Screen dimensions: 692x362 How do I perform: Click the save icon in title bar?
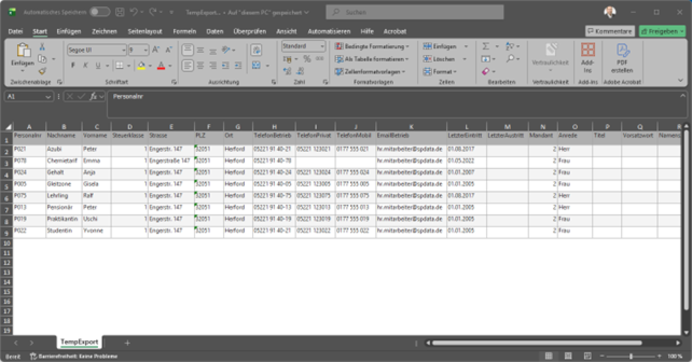(120, 12)
